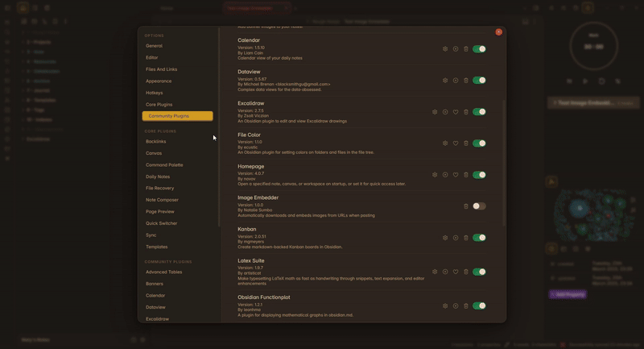Click the plugin list vertical scrollbar
The image size is (644, 349).
[504, 162]
